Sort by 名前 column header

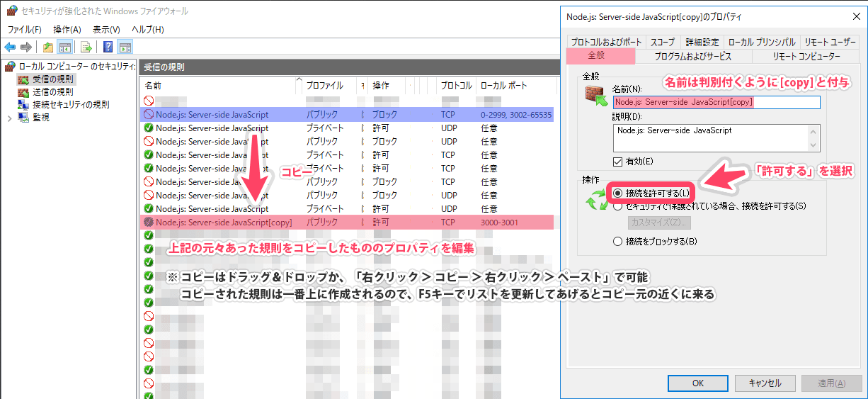coord(222,85)
